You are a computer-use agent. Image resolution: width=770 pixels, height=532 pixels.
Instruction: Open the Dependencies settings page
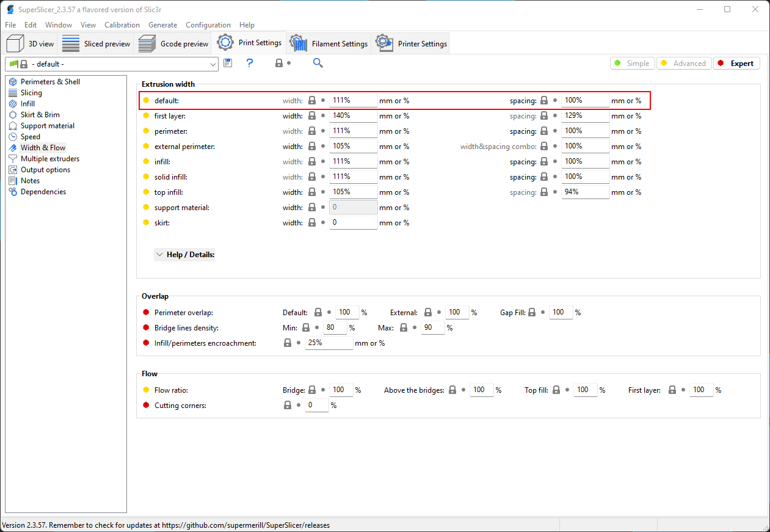point(43,191)
